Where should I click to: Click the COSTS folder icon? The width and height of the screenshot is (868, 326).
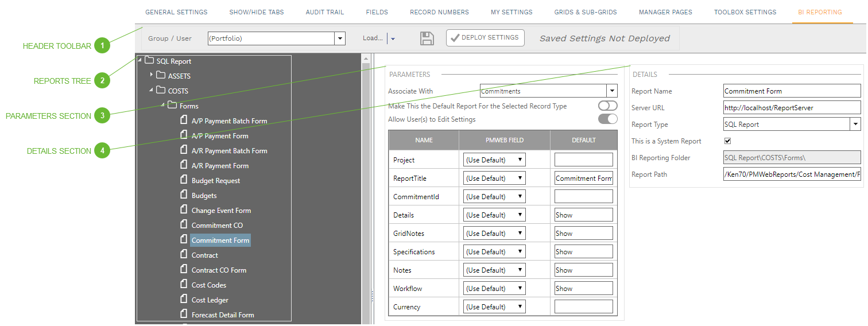[x=161, y=90]
